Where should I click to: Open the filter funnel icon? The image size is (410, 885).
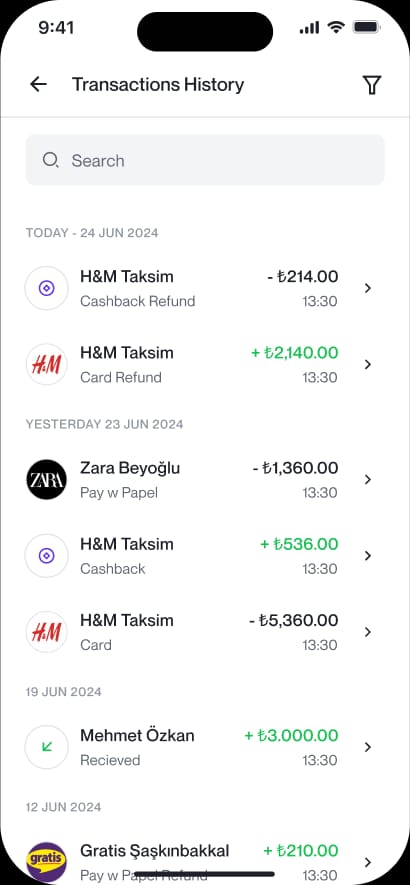click(371, 85)
